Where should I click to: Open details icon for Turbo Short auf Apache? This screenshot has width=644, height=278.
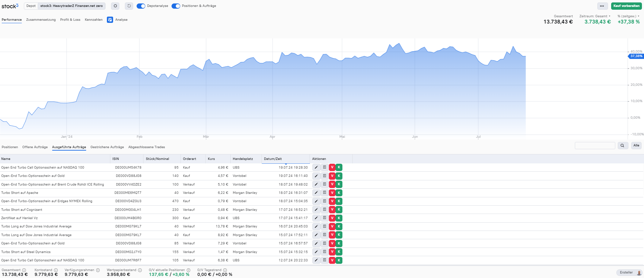click(x=324, y=192)
